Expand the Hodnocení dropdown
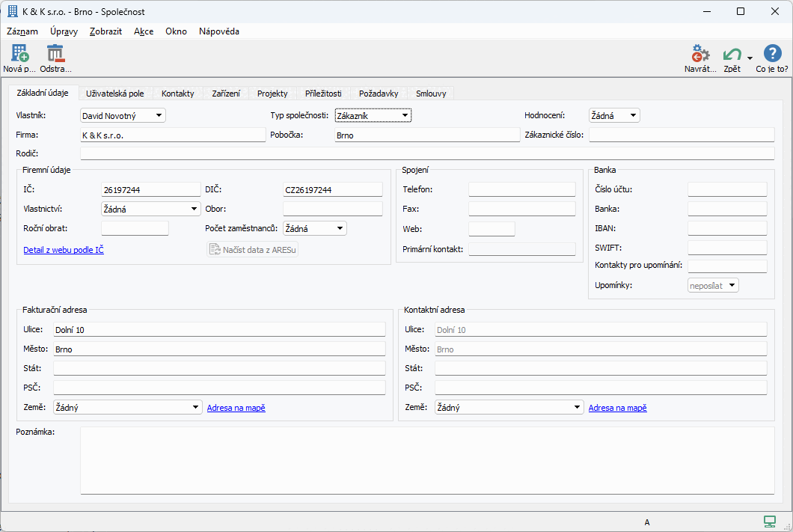 633,115
